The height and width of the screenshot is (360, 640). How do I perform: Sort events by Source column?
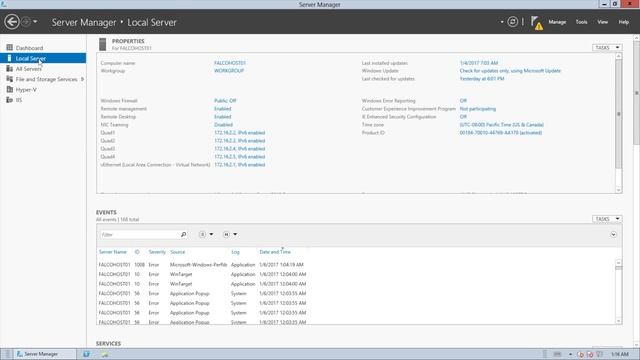(x=178, y=252)
